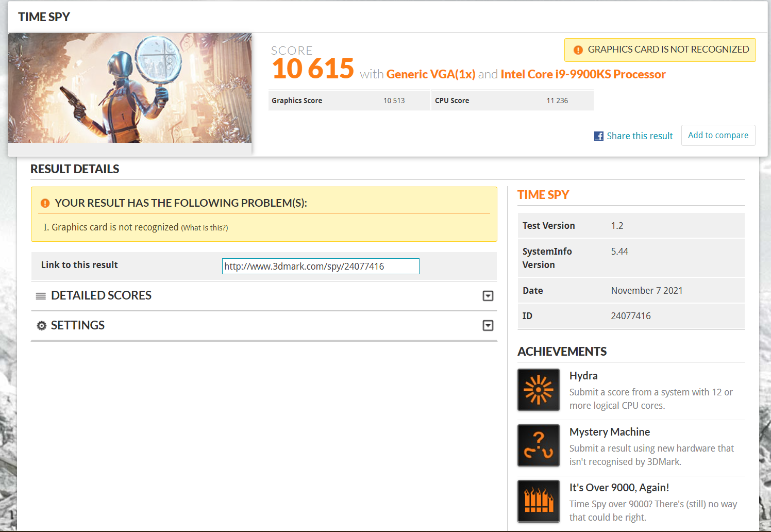Click the warning icon beside result problems heading
The height and width of the screenshot is (532, 771).
coord(45,203)
